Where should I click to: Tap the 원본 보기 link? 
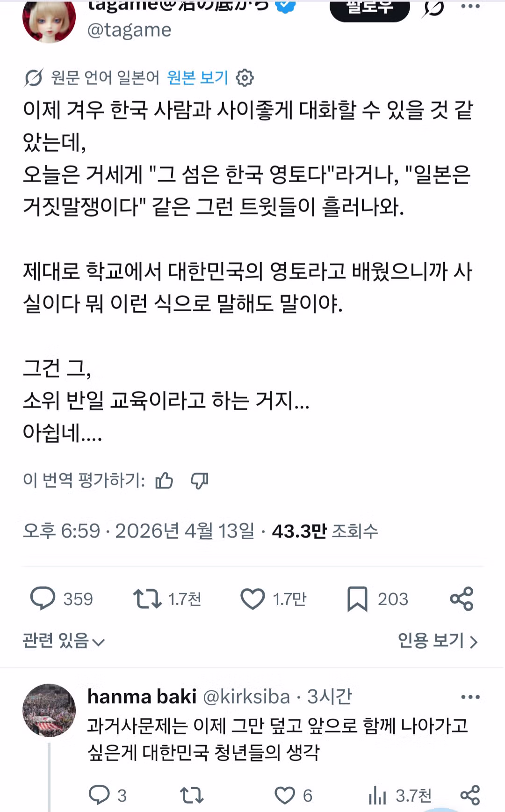point(197,78)
